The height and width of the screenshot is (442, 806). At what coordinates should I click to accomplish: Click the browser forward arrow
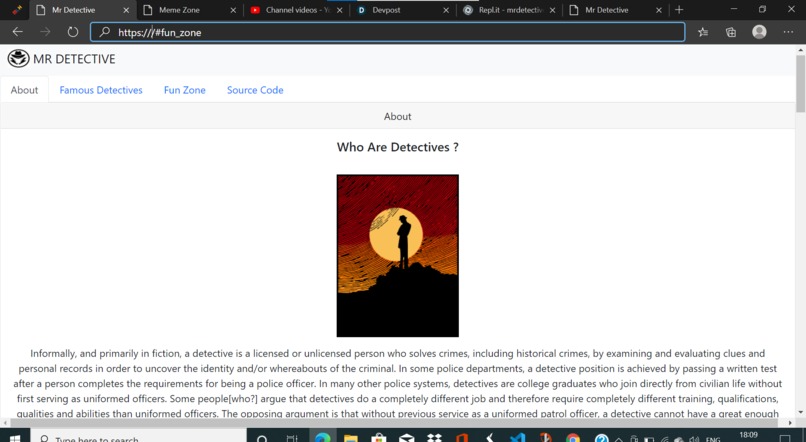tap(45, 32)
